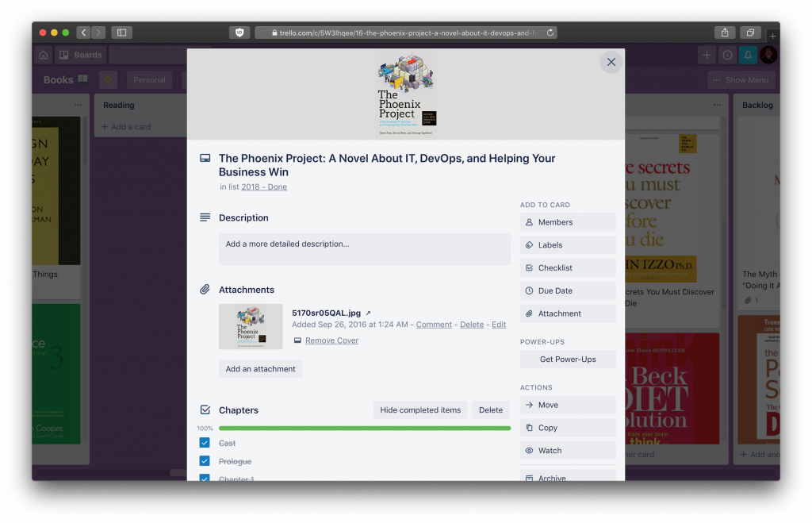The height and width of the screenshot is (523, 812).
Task: Open the Safari share button
Action: 725,33
